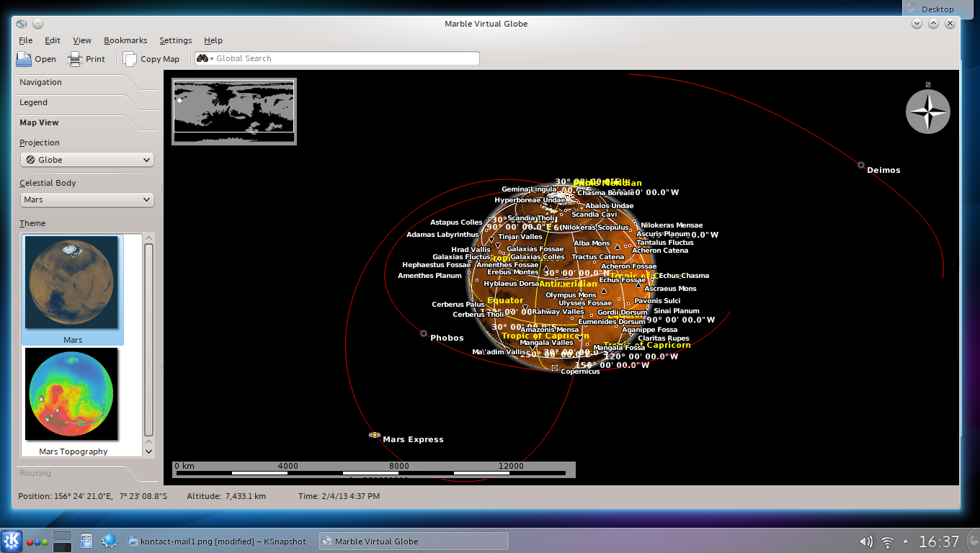980x553 pixels.
Task: Click the Position coordinates in status bar
Action: pos(93,496)
